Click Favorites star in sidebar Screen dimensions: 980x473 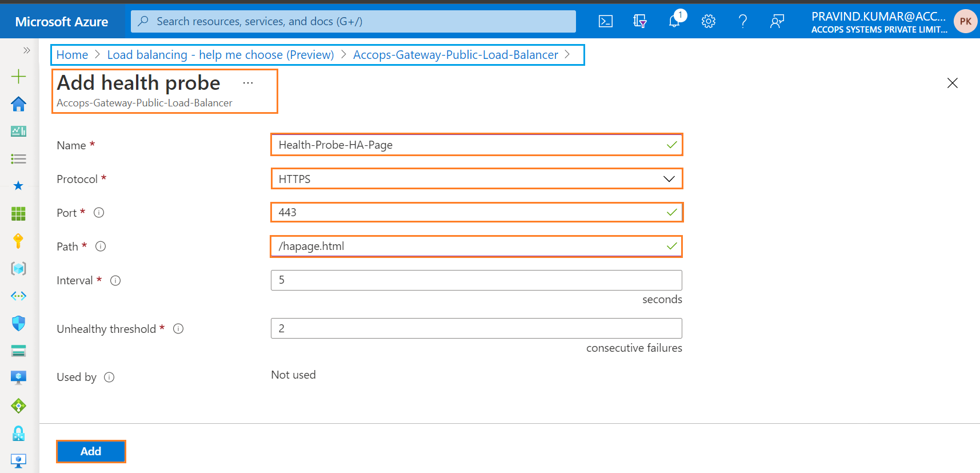18,186
